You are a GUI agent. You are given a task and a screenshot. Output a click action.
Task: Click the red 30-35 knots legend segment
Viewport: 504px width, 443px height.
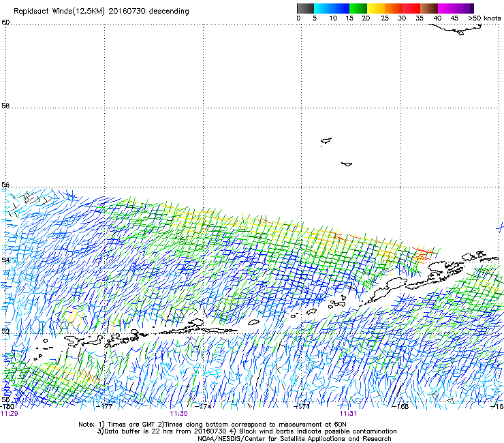pos(411,8)
